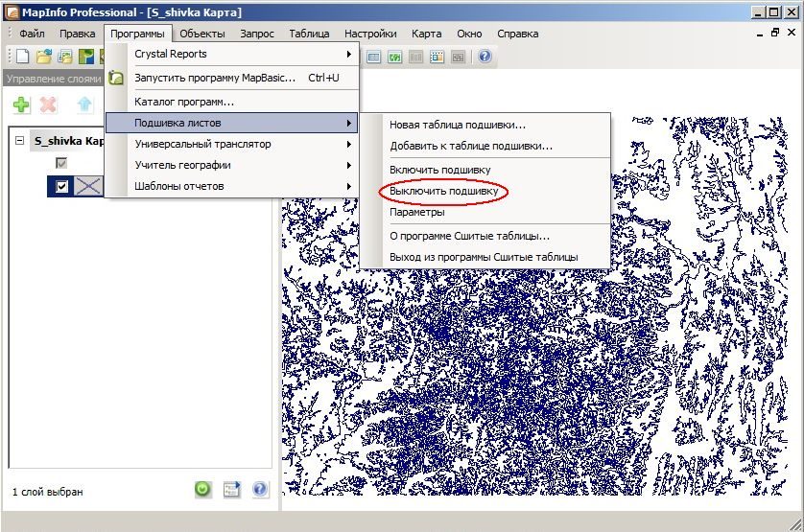Viewport: 804px width, 532px height.
Task: Click the layer panel help question icon
Action: tap(260, 489)
